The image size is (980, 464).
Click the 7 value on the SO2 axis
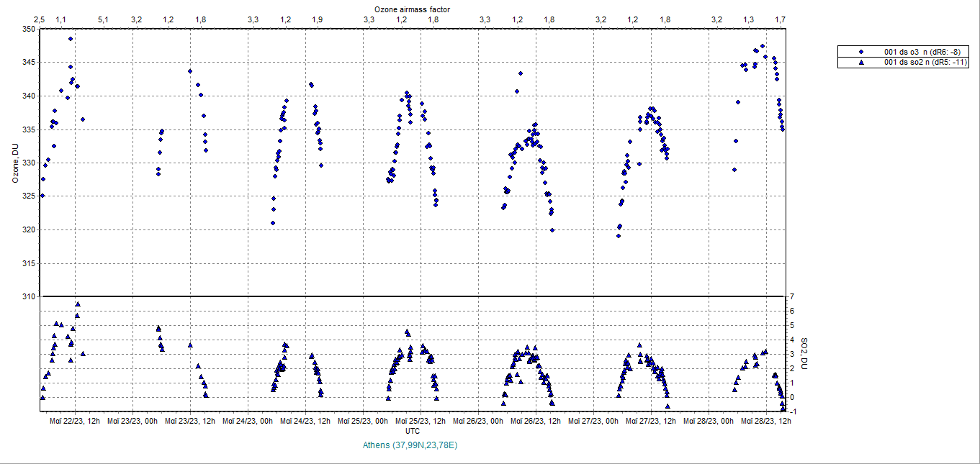tap(791, 296)
